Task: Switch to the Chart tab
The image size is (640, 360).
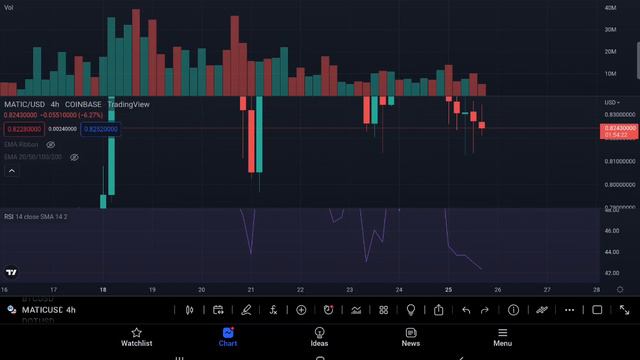Action: tap(228, 338)
